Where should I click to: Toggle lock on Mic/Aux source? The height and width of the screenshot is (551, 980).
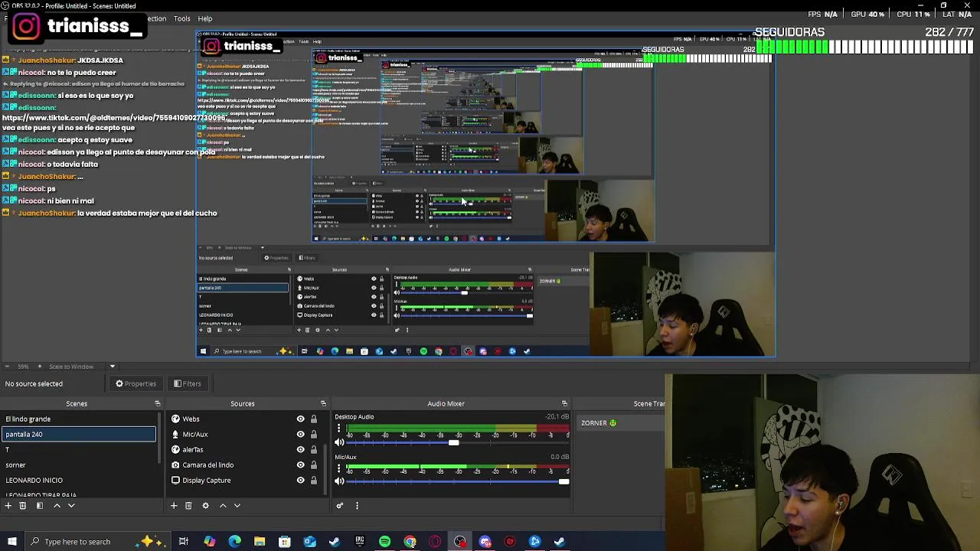click(x=313, y=434)
